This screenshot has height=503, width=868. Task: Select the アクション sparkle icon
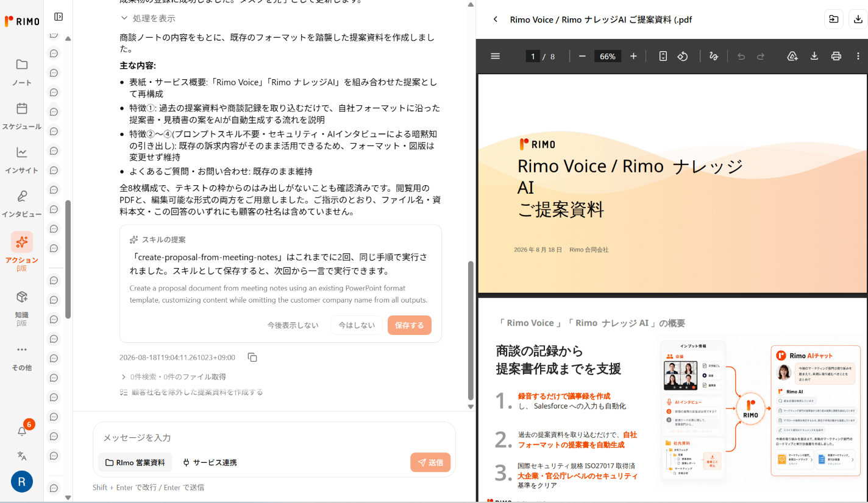[x=22, y=242]
